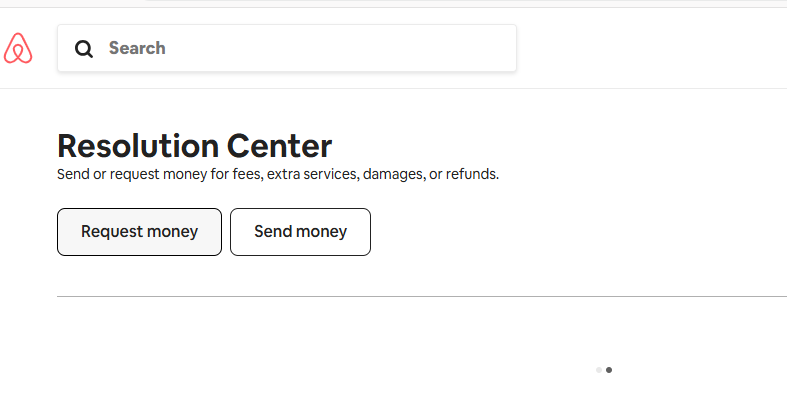Go to Airbnb home via logo

click(x=18, y=48)
